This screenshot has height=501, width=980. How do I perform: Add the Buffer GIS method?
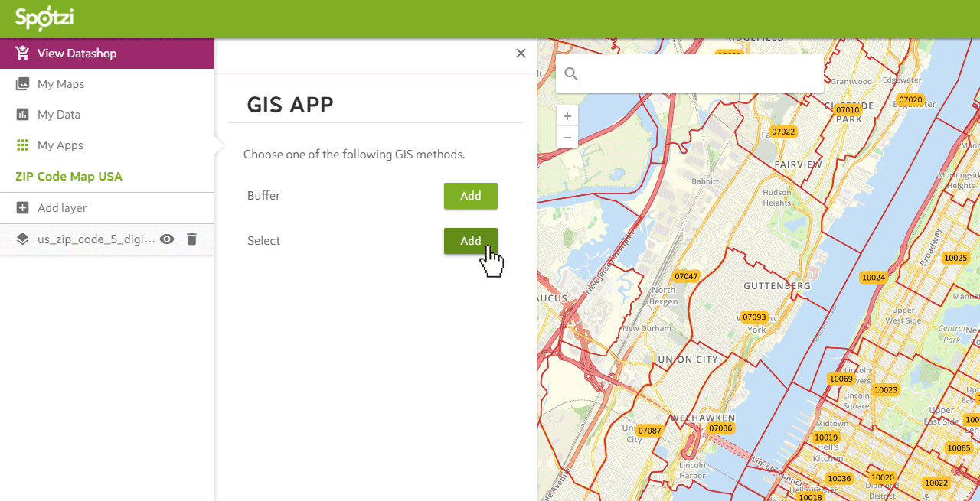pos(471,196)
